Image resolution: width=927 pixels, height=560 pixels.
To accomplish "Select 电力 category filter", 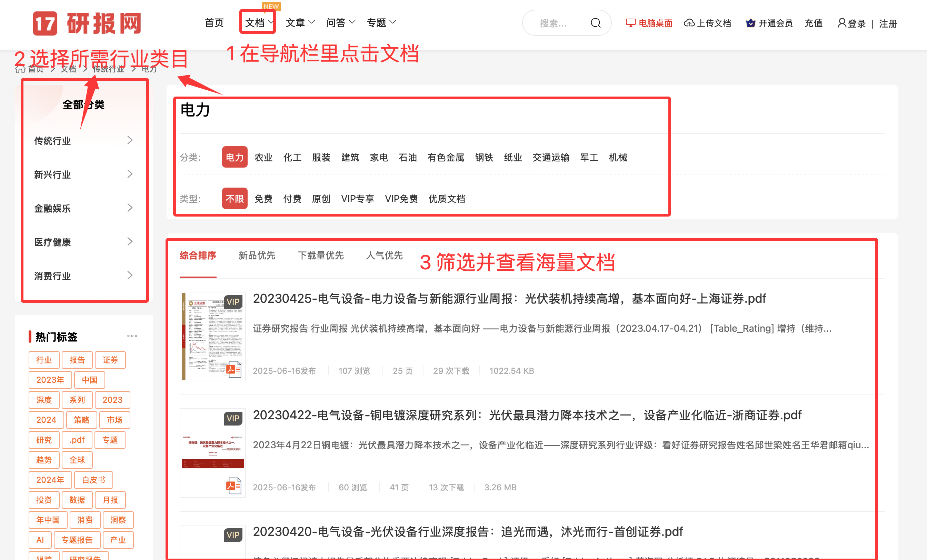I will pyautogui.click(x=235, y=157).
